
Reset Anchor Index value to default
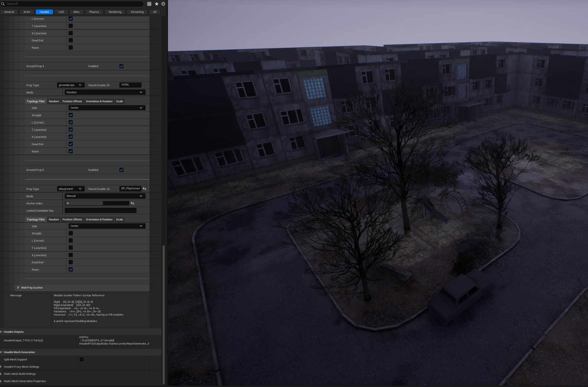point(132,203)
